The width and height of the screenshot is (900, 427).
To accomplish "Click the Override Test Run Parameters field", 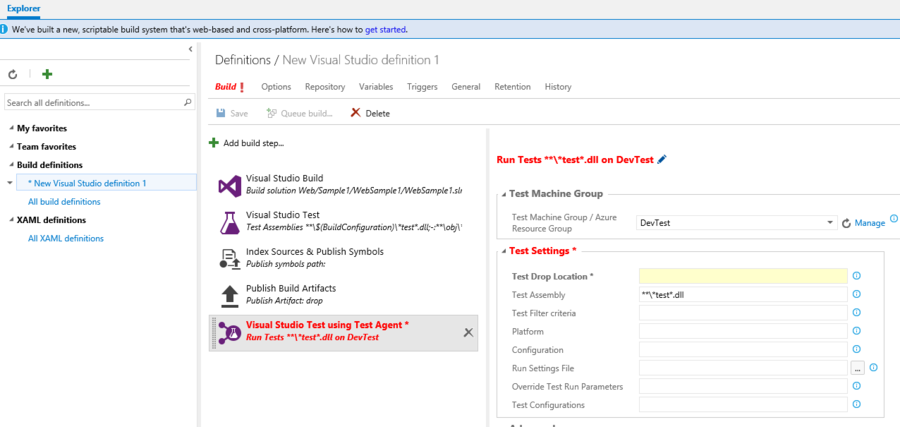I will (743, 386).
